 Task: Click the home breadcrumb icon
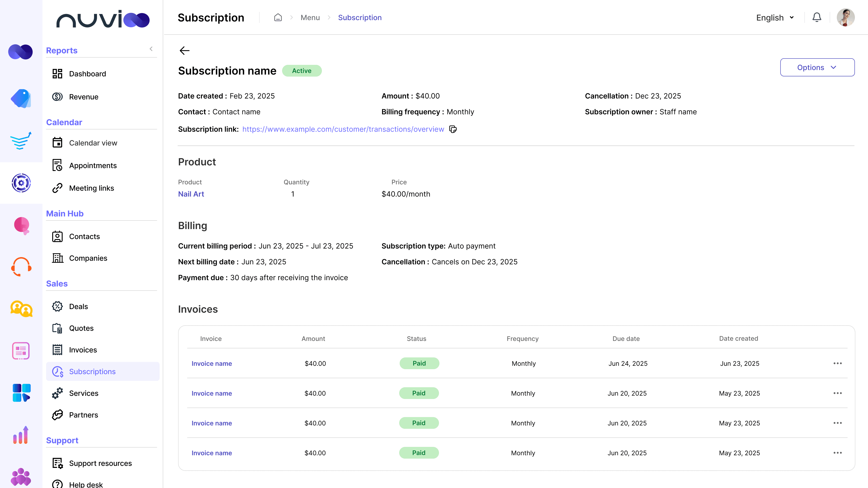pos(278,18)
